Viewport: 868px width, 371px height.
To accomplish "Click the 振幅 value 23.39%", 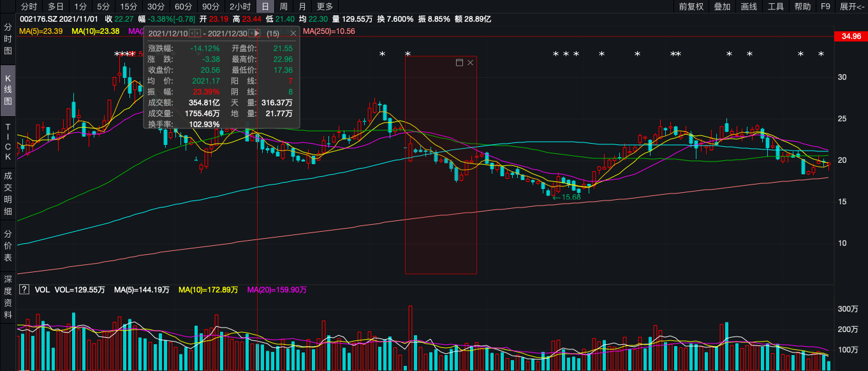I will (x=207, y=92).
